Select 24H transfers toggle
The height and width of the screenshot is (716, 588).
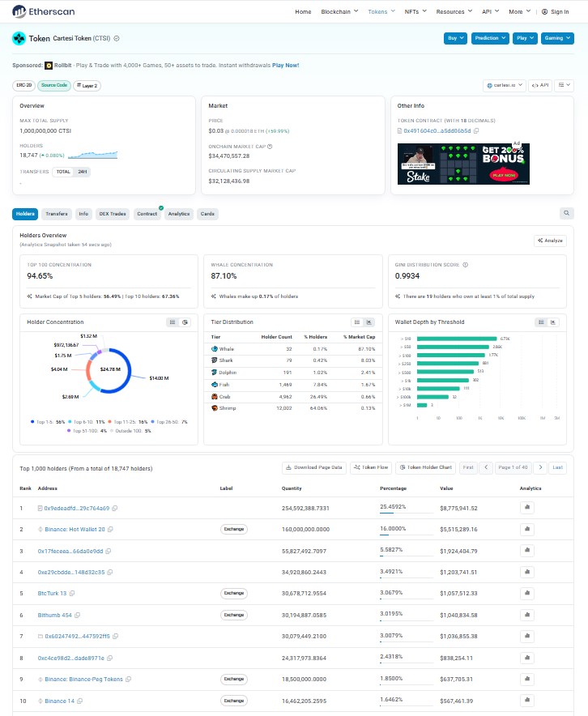click(x=82, y=173)
